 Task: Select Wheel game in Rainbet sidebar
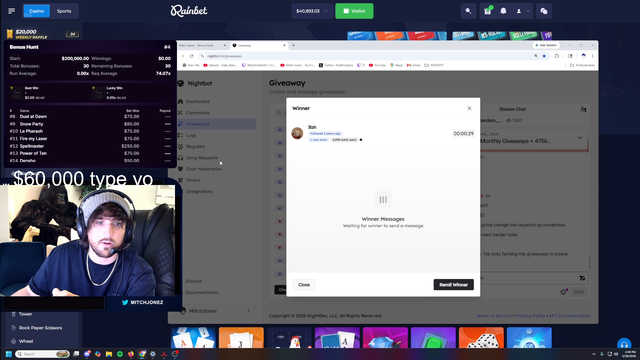pyautogui.click(x=26, y=341)
